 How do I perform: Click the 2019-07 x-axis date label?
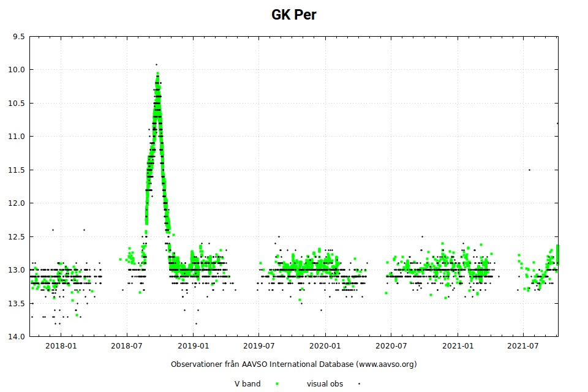(x=258, y=346)
